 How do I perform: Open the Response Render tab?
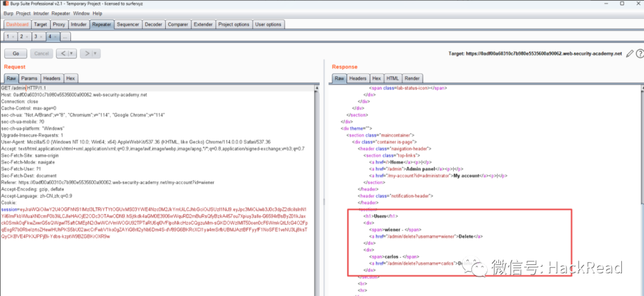[412, 78]
